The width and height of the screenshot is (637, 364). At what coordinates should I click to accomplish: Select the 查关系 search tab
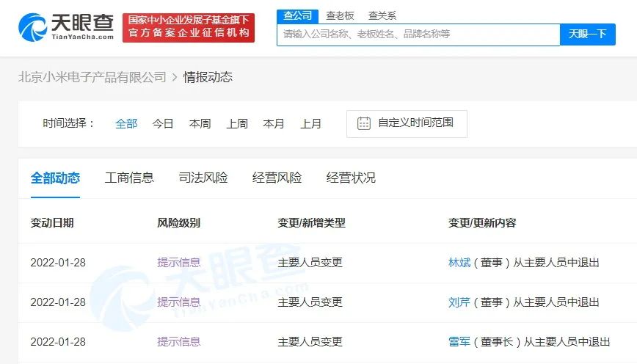[382, 16]
